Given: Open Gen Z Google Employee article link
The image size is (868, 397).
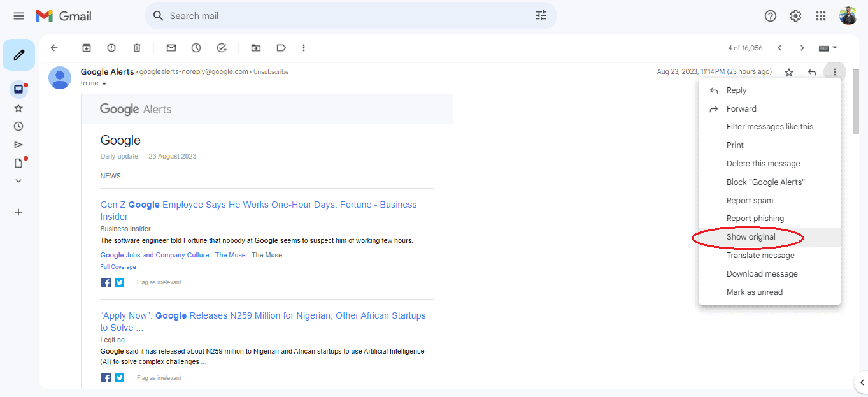Looking at the screenshot, I should (x=259, y=210).
